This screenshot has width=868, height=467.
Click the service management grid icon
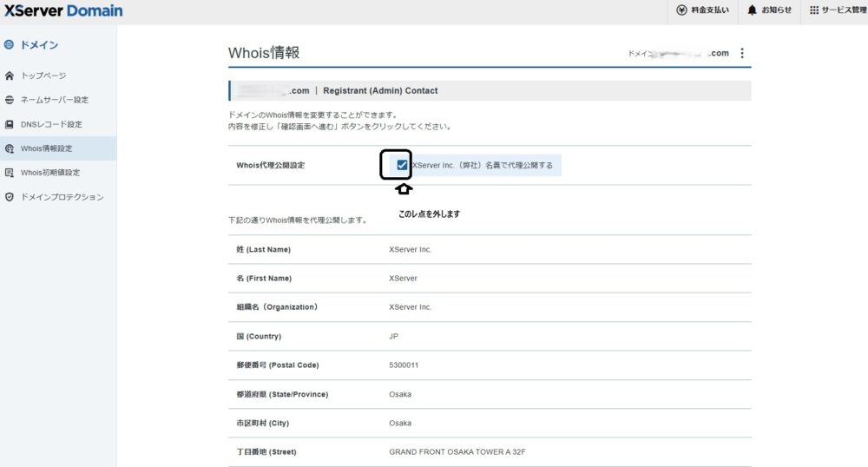point(813,10)
